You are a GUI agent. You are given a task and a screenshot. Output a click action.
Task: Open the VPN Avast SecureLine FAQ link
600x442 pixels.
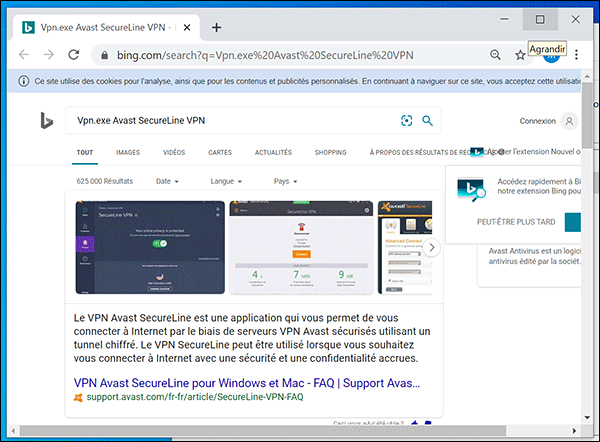[247, 383]
